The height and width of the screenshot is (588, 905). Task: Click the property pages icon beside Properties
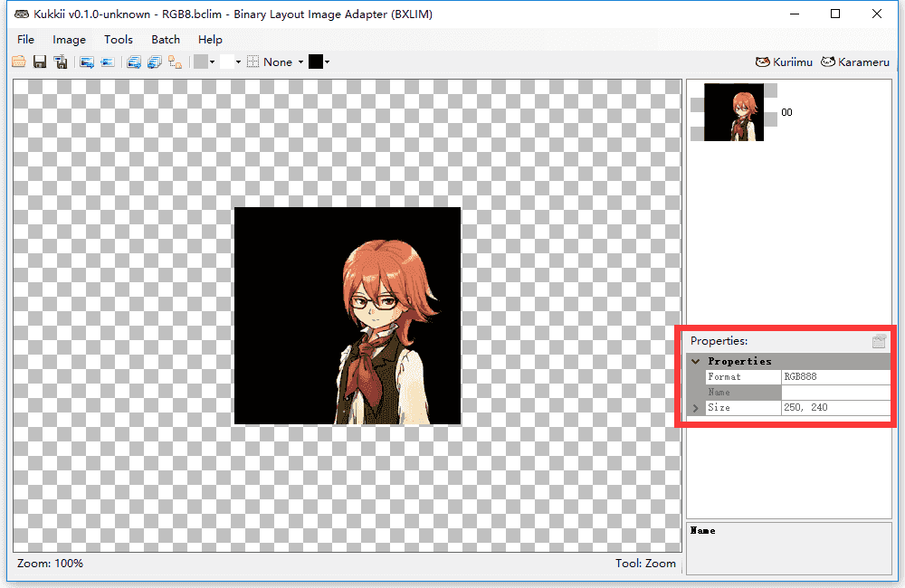879,341
